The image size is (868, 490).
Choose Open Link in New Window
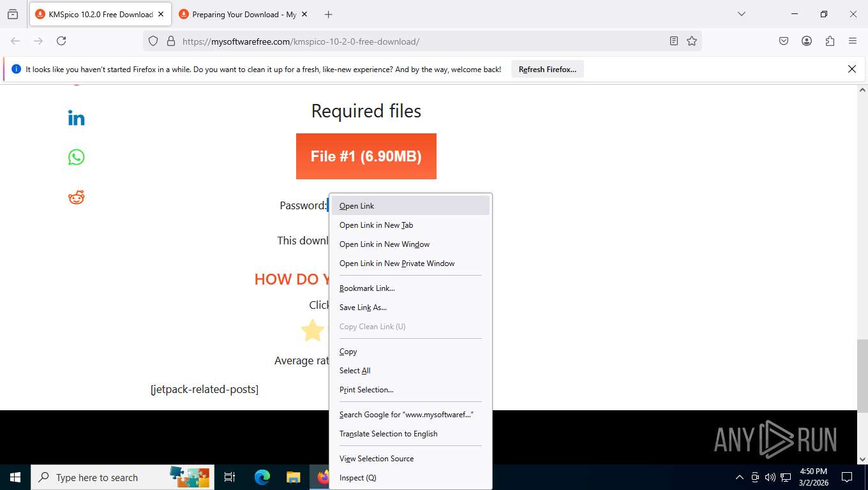tap(410, 244)
